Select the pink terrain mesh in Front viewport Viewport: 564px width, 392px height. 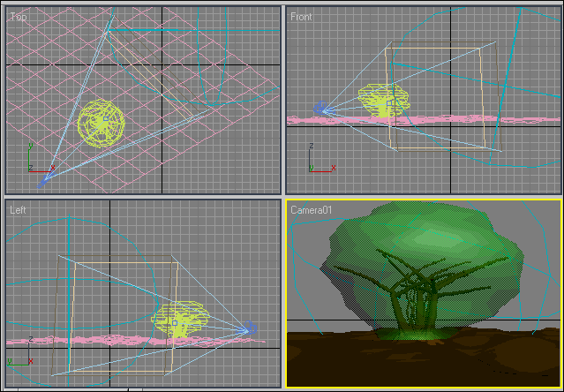coord(424,120)
